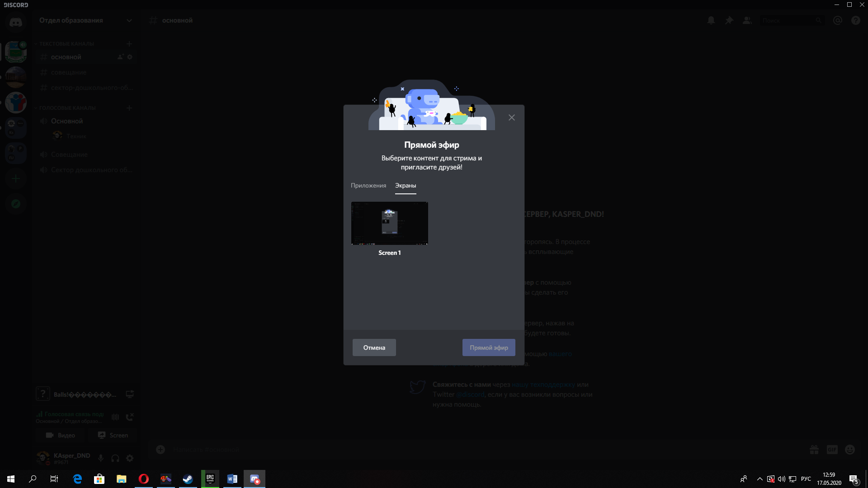
Task: Add a server with plus button
Action: pyautogui.click(x=16, y=178)
